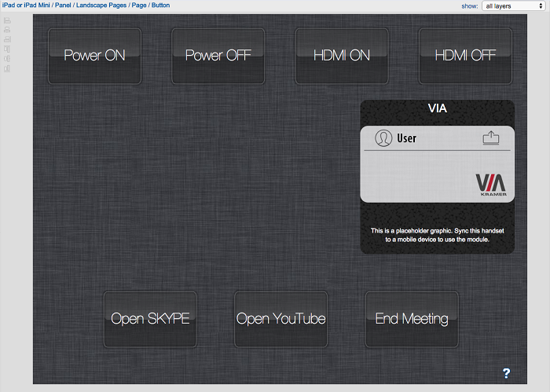The height and width of the screenshot is (392, 550).
Task: Select the End Meeting button
Action: click(x=412, y=319)
